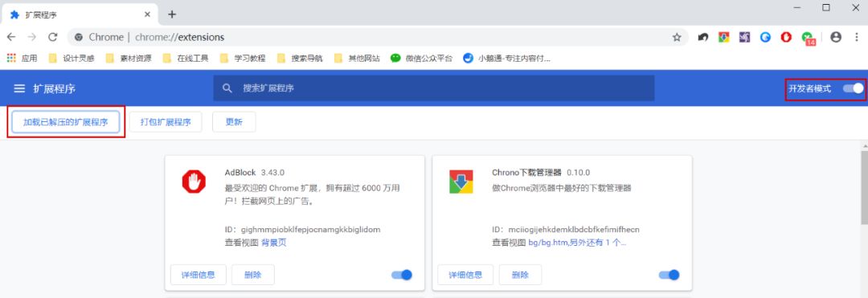Screen dimensions: 868x298
Task: Go back with the browser back arrow
Action: (x=11, y=37)
